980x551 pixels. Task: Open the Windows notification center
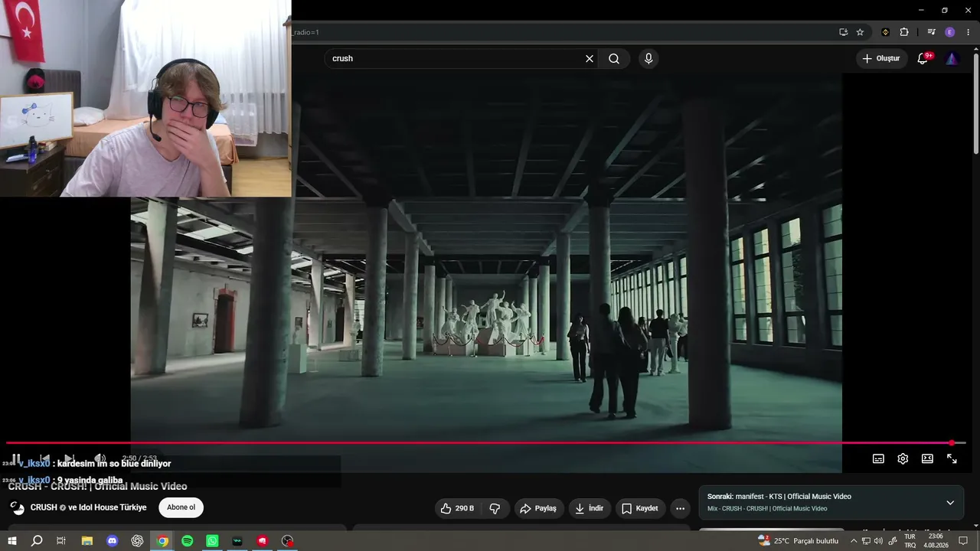(x=964, y=541)
